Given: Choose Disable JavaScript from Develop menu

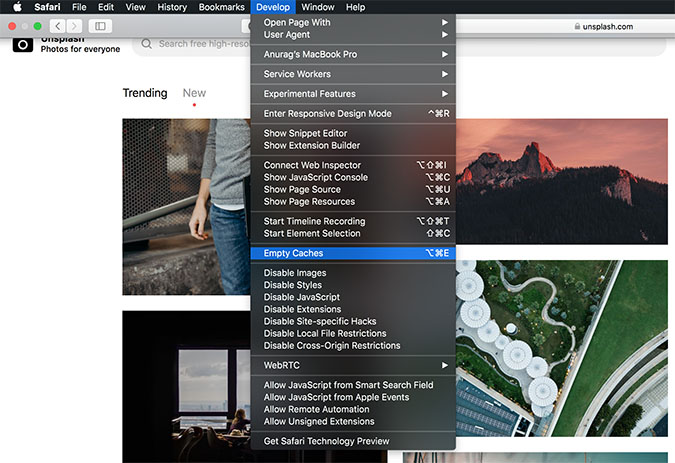Looking at the screenshot, I should pos(302,297).
